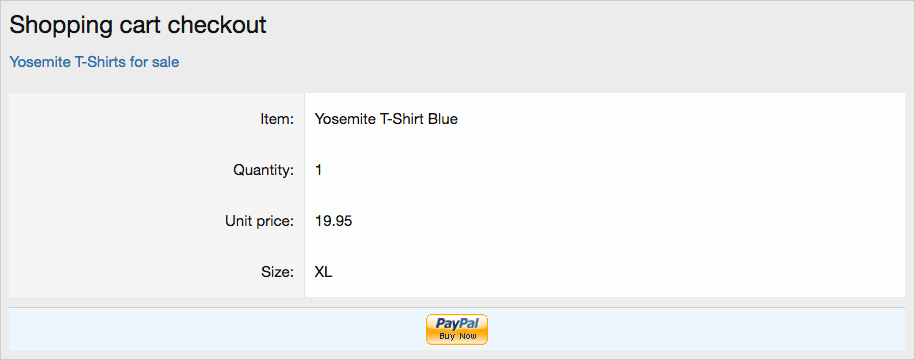Open the Yosemite T-Shirts for sale link
The height and width of the screenshot is (360, 915).
click(x=95, y=62)
